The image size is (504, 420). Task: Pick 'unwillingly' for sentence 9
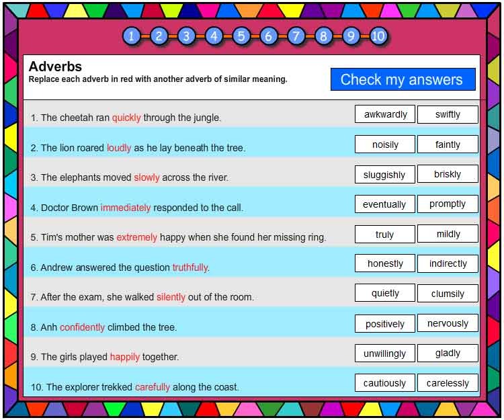[x=385, y=353]
